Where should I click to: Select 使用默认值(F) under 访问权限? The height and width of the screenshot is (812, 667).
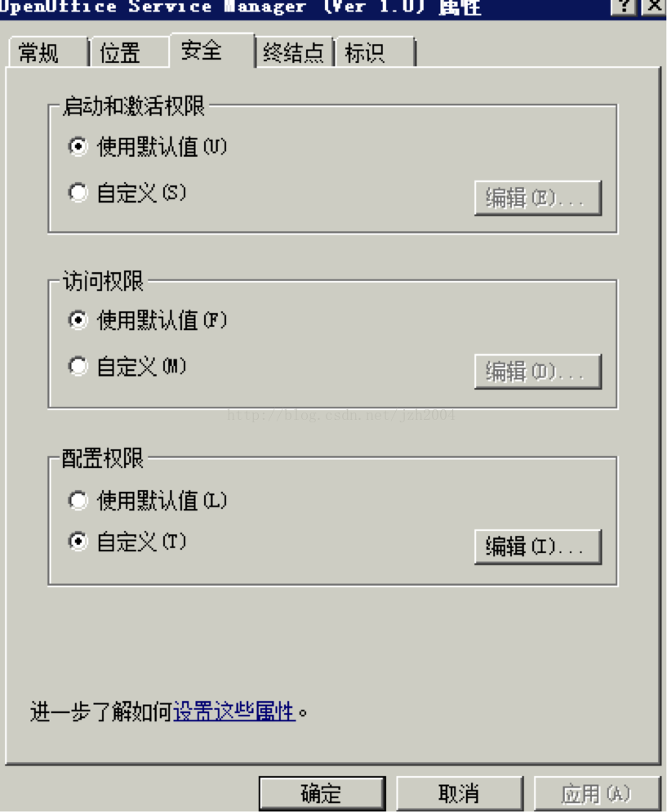pyautogui.click(x=78, y=320)
